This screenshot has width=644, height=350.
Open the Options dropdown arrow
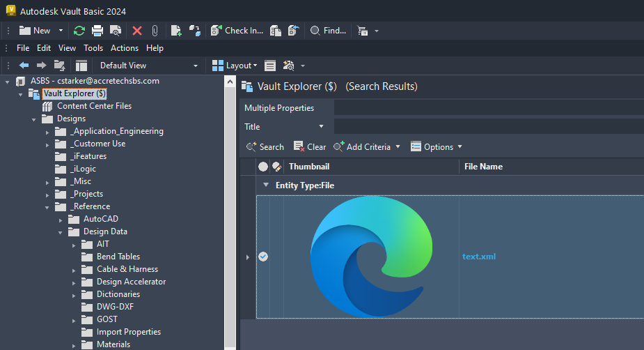[460, 147]
